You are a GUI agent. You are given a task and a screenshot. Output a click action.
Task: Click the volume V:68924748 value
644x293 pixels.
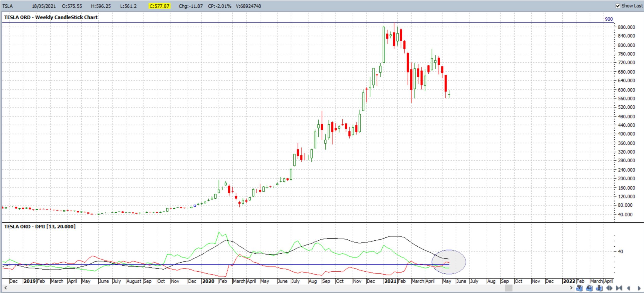[248, 6]
